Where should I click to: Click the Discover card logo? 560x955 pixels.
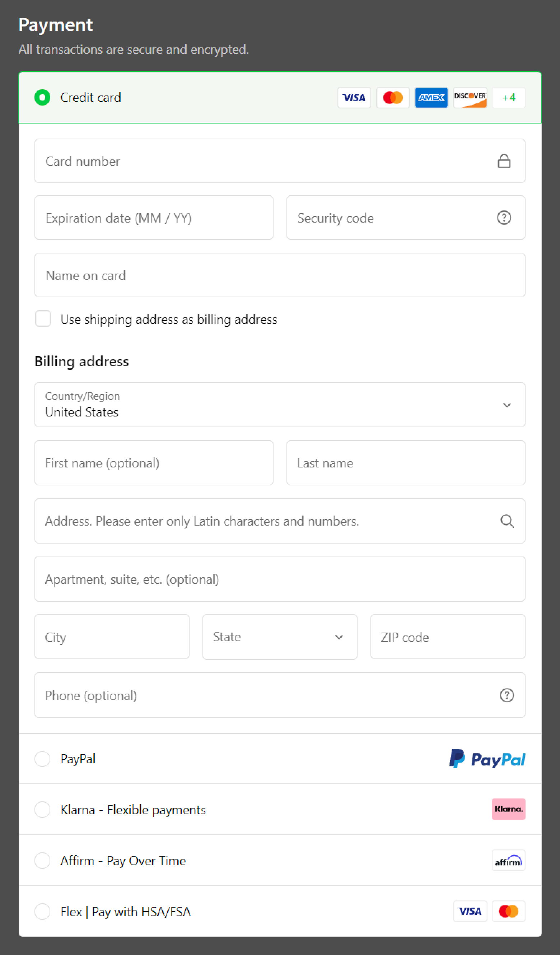pyautogui.click(x=470, y=97)
